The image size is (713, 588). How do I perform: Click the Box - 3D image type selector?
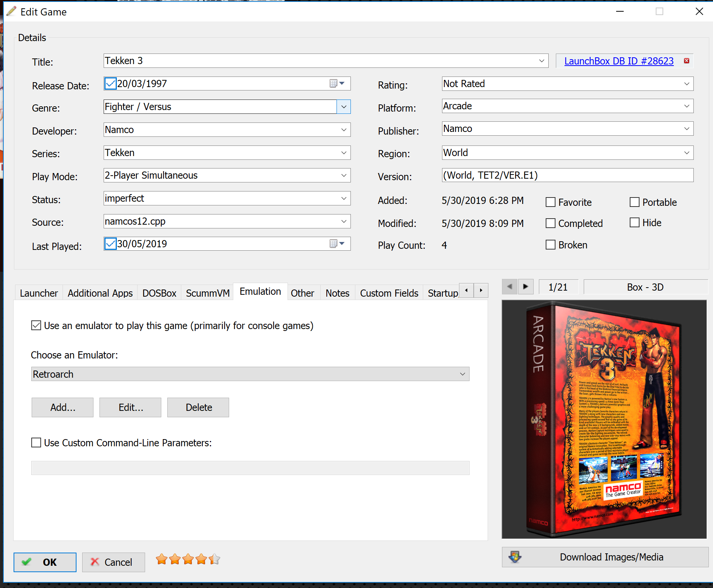click(x=646, y=287)
